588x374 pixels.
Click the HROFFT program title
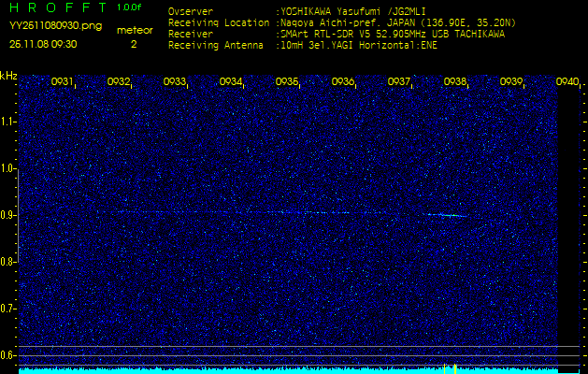56,7
